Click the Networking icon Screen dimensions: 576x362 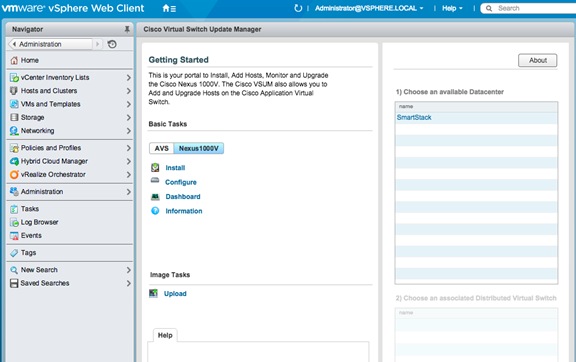coord(14,131)
